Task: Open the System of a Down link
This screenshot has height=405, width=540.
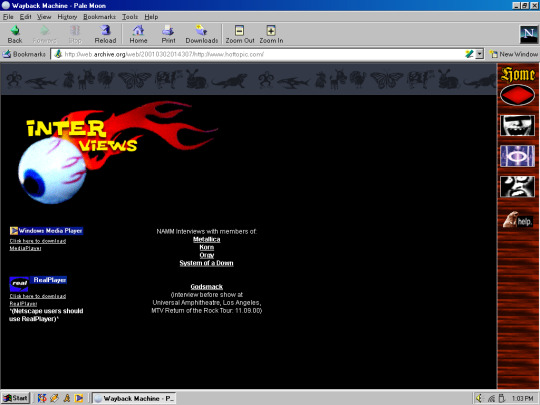Action: tap(206, 263)
